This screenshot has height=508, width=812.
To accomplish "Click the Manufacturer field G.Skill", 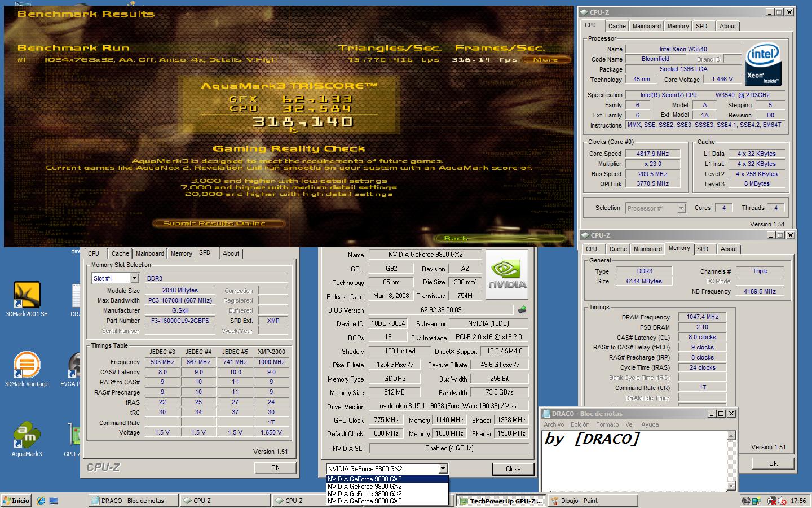I will (x=180, y=310).
